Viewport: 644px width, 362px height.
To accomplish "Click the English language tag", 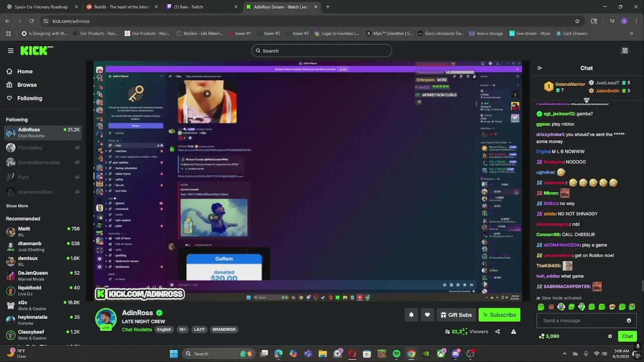I will [x=164, y=330].
